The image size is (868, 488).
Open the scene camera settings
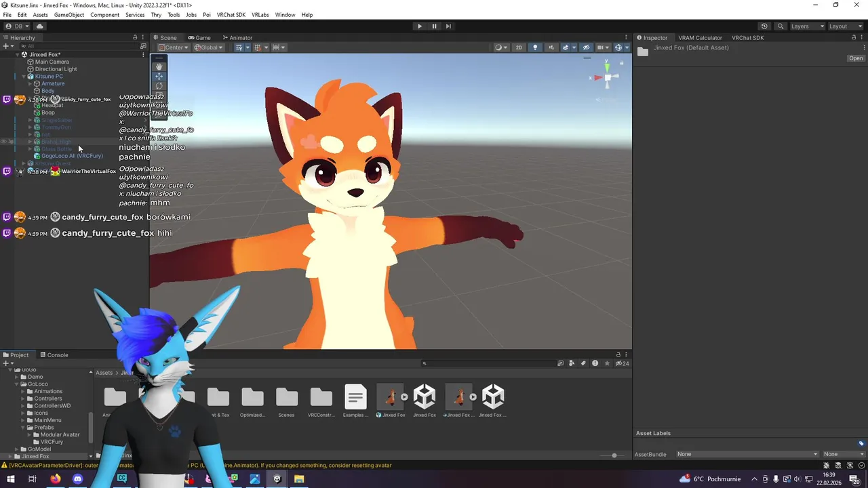[602, 47]
